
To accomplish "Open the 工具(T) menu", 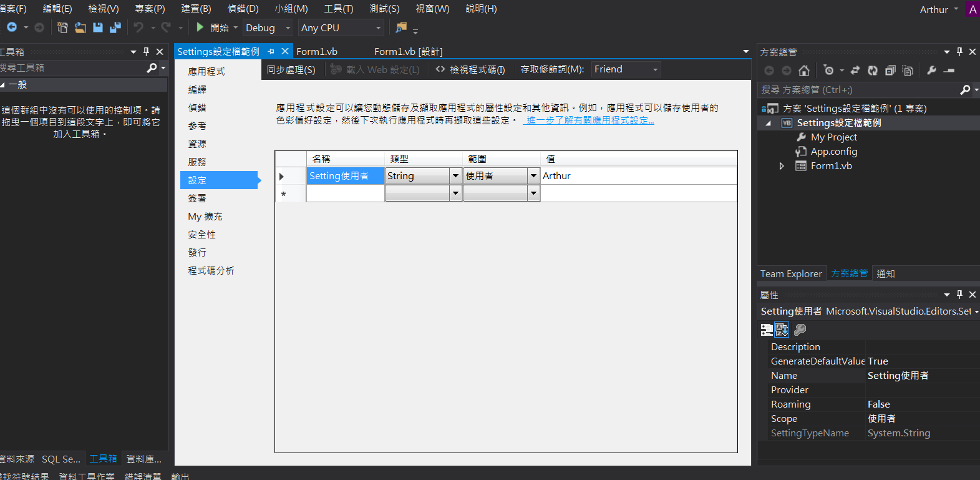I will pos(338,9).
